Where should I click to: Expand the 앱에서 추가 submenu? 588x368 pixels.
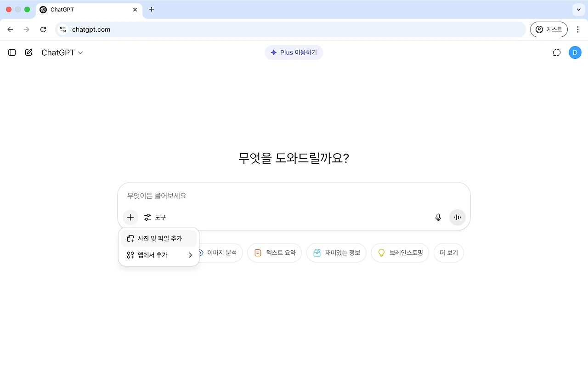click(x=159, y=254)
